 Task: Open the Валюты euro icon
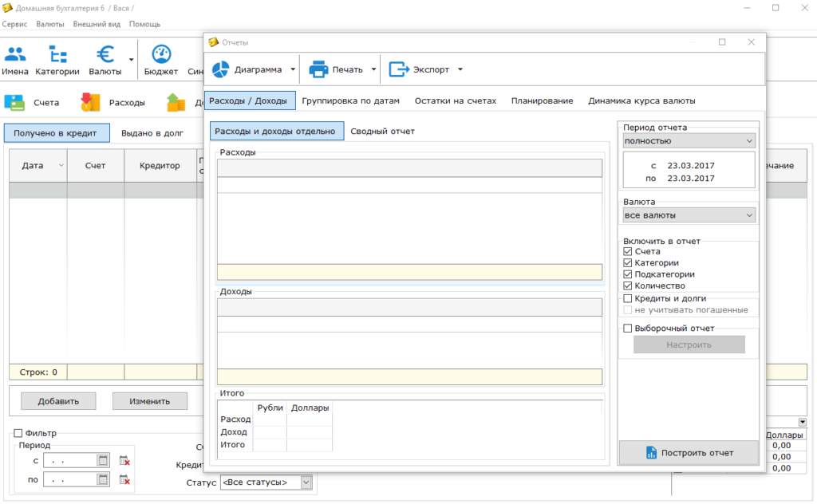[105, 55]
